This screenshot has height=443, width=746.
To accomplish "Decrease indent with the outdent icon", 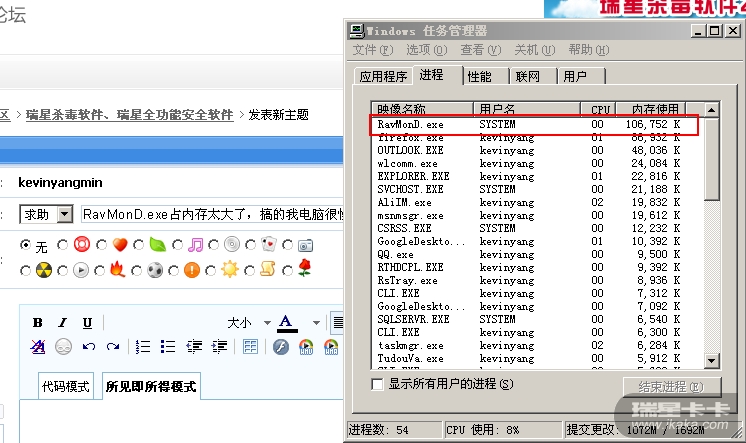I will coord(194,347).
